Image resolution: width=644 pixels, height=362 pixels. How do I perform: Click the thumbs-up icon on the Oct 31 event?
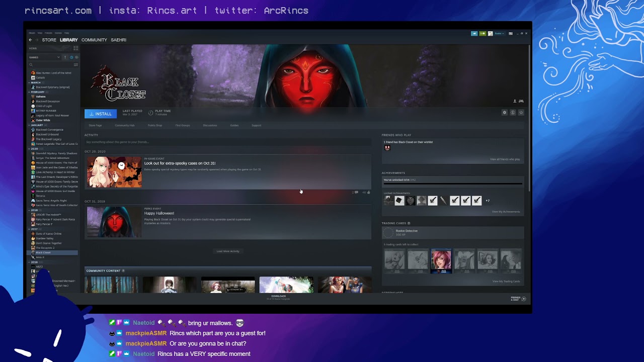click(369, 192)
